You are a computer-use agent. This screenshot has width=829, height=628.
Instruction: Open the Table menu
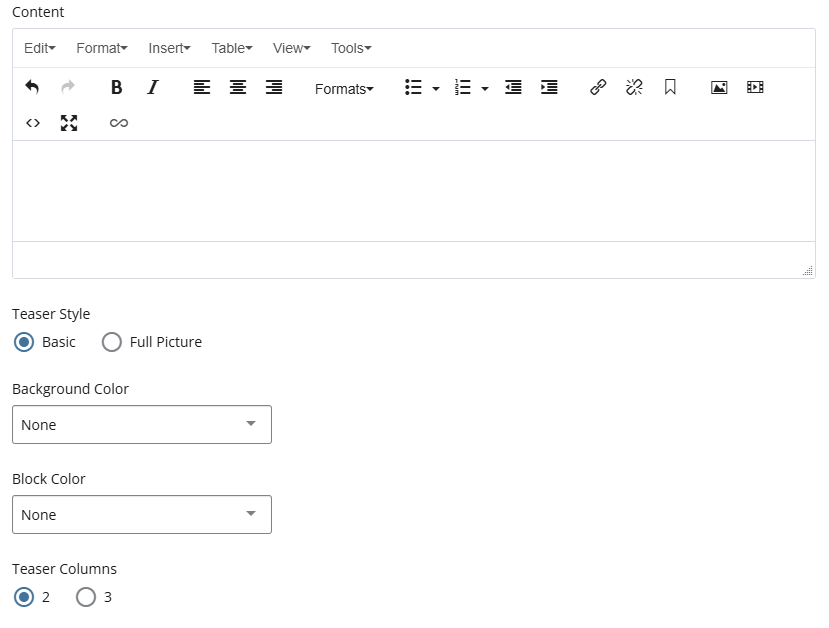tap(232, 48)
